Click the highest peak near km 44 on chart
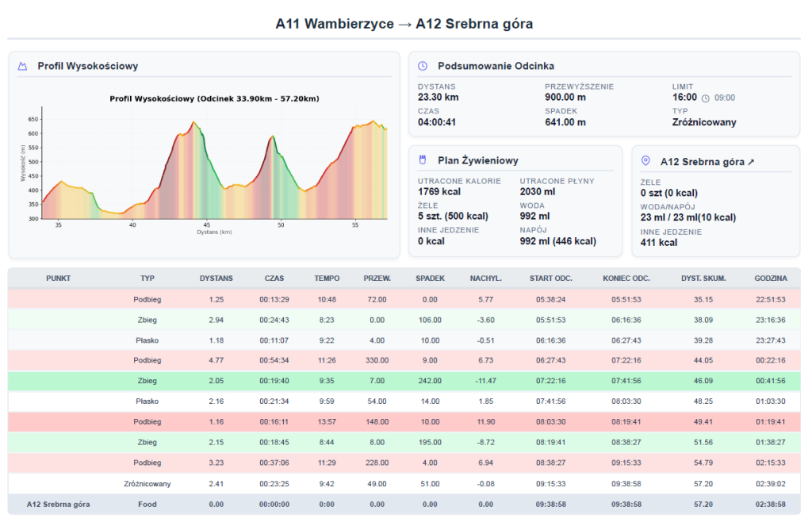This screenshot has height=530, width=812. coord(193,122)
